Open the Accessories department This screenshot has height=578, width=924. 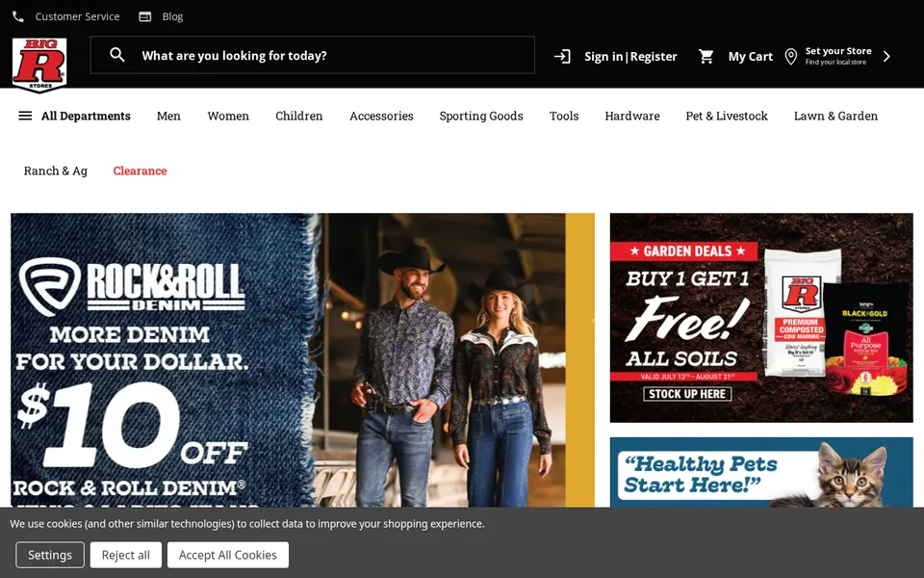(381, 116)
